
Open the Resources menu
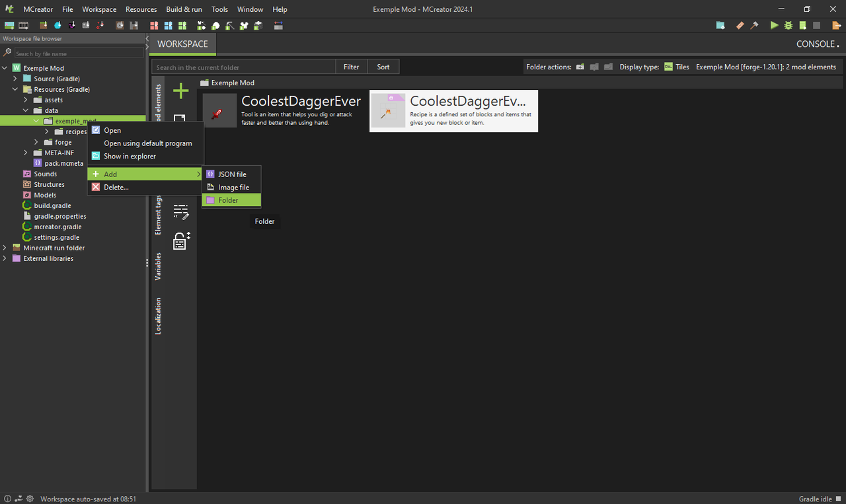141,9
